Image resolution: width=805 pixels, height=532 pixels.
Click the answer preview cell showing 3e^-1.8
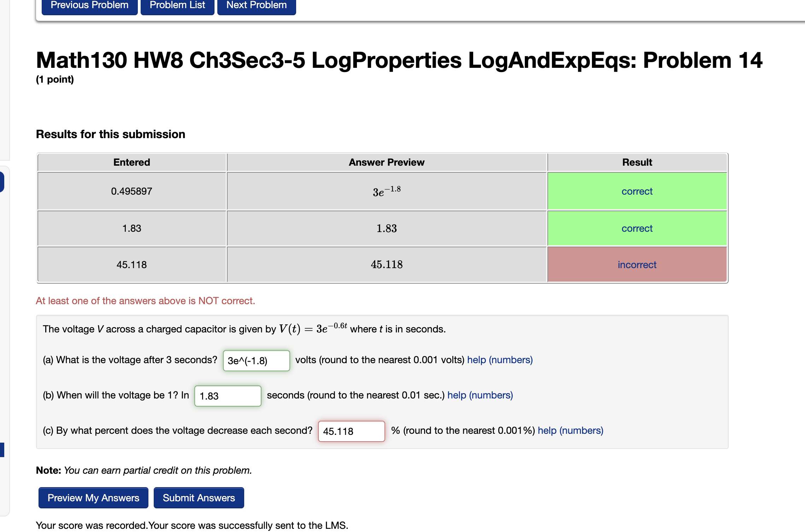click(x=386, y=191)
